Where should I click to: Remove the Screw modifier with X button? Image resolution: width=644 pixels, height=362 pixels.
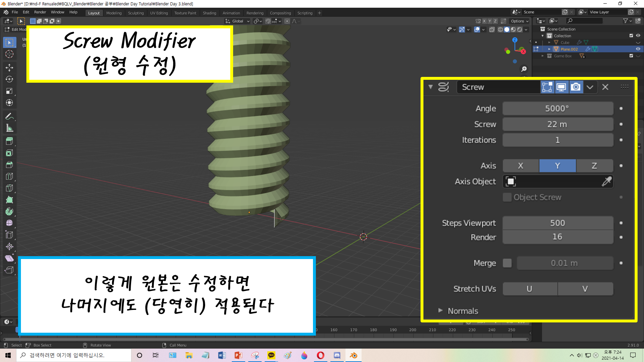[605, 87]
